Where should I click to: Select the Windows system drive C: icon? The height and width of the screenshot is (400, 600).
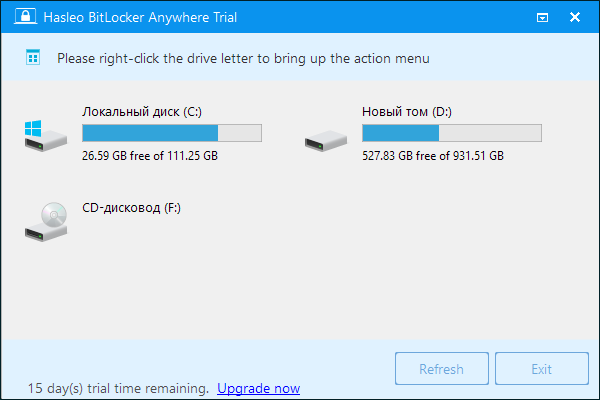44,136
